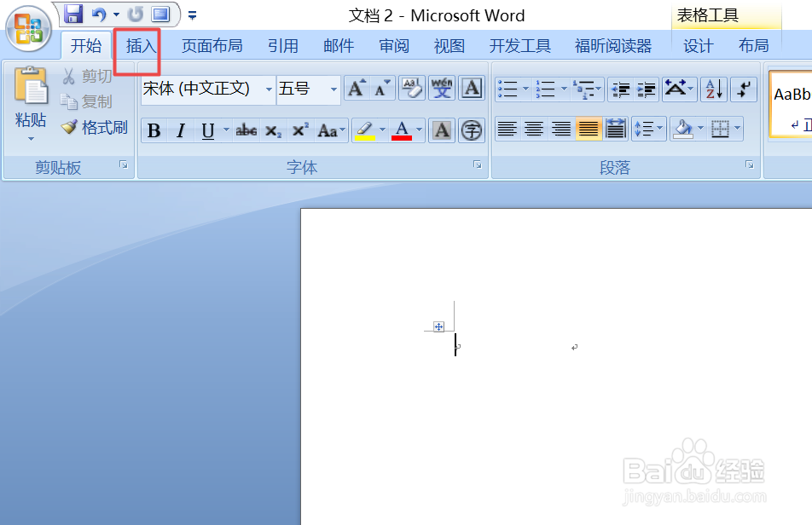The height and width of the screenshot is (525, 812).
Task: Open the phonetic guide wén icon
Action: point(442,89)
